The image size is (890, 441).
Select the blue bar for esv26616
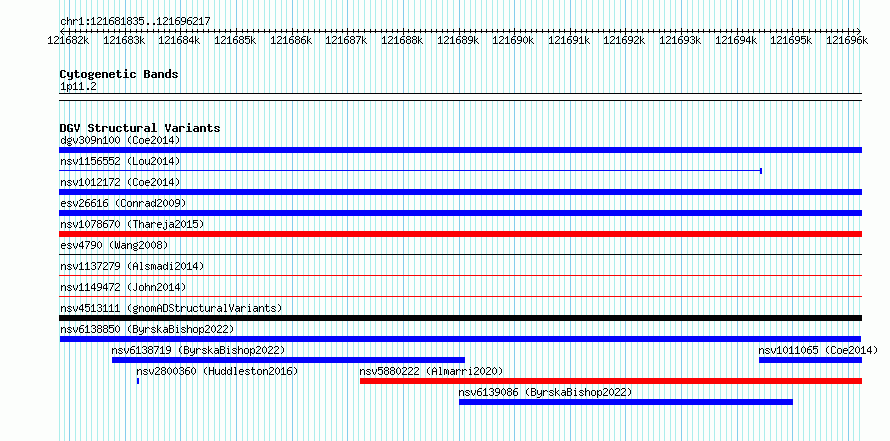pos(460,213)
